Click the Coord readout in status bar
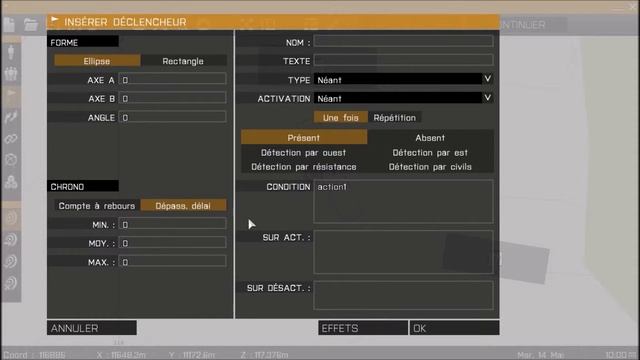Screen dimensions: 640x360 click(x=34, y=355)
